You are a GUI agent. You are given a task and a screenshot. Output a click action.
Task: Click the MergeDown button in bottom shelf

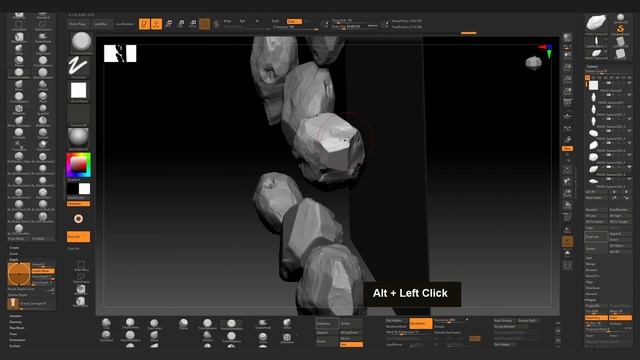click(x=351, y=333)
